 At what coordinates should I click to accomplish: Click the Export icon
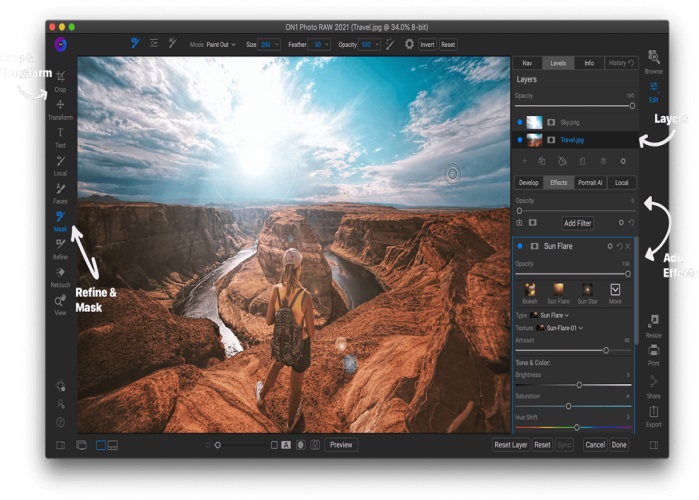click(x=653, y=413)
